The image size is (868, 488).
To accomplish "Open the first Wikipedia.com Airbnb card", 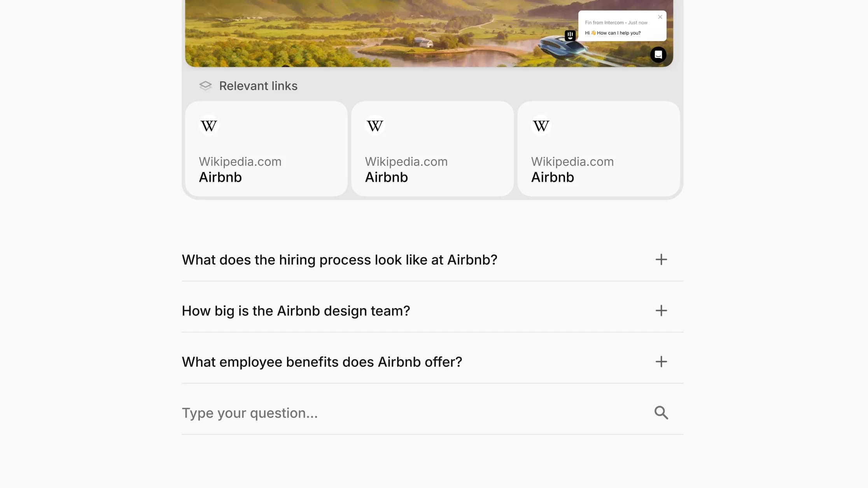I will pos(266,149).
